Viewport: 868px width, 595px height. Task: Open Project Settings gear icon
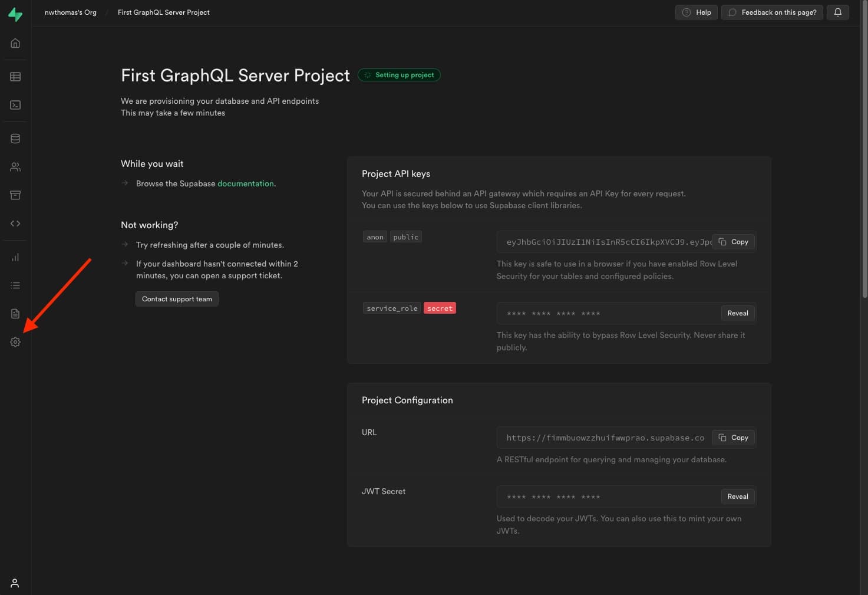(x=15, y=342)
